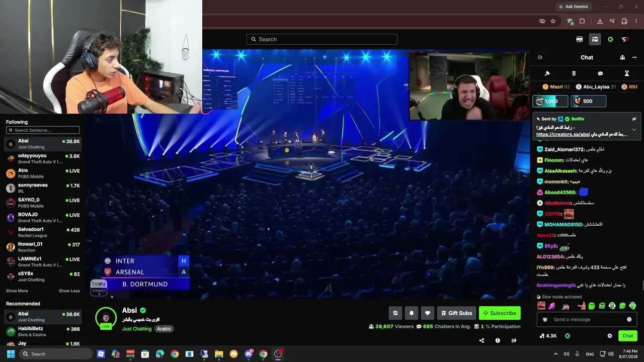Collapse the chat panel with the arrow icon

pos(540,57)
